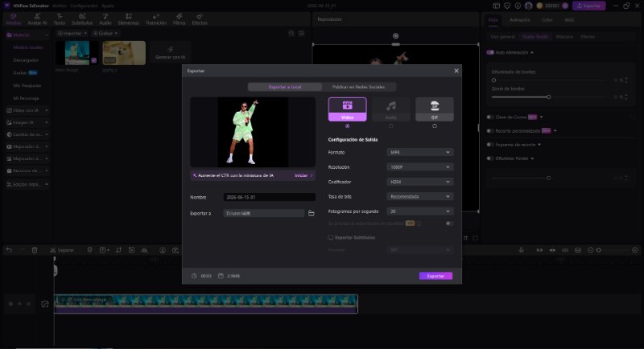The height and width of the screenshot is (349, 644).
Task: Click the purple Exportar button in dialog
Action: 436,276
